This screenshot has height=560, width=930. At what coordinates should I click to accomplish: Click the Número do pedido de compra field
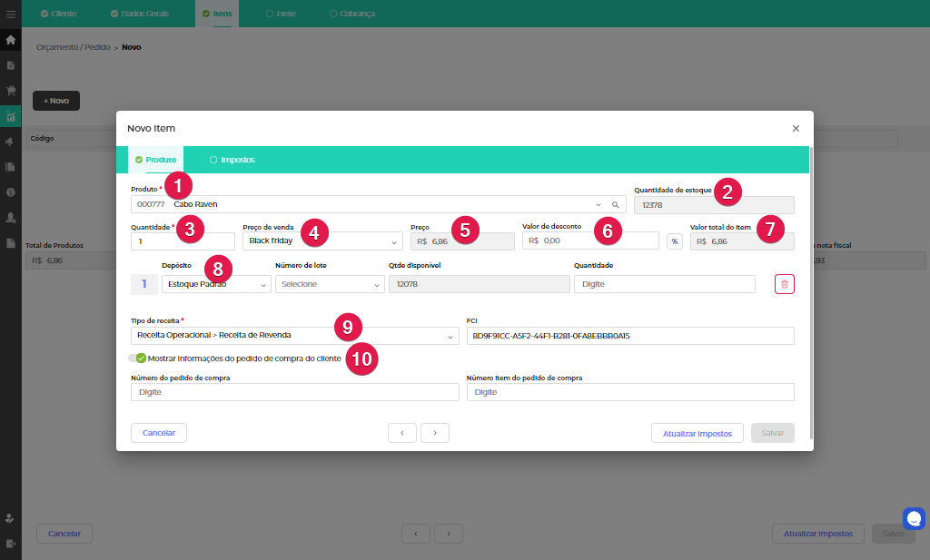[295, 392]
